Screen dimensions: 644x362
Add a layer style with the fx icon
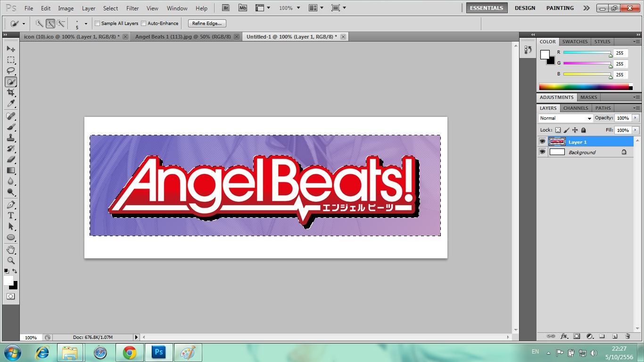click(x=564, y=336)
